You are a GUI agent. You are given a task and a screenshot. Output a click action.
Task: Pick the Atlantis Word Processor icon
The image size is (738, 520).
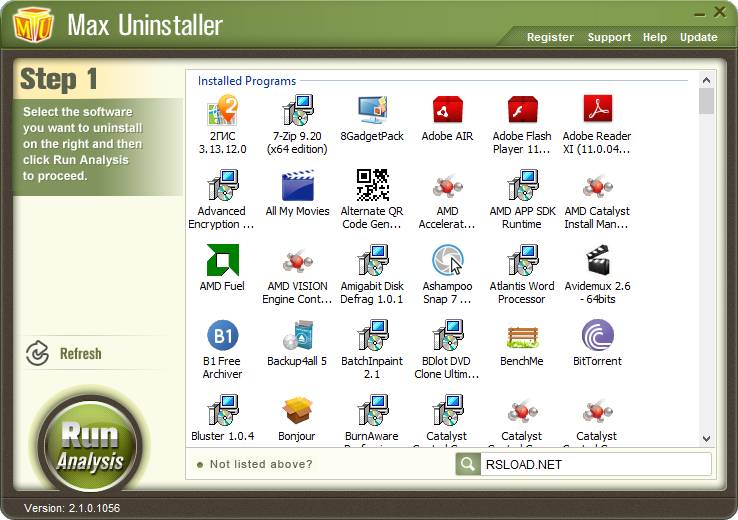[x=522, y=260]
